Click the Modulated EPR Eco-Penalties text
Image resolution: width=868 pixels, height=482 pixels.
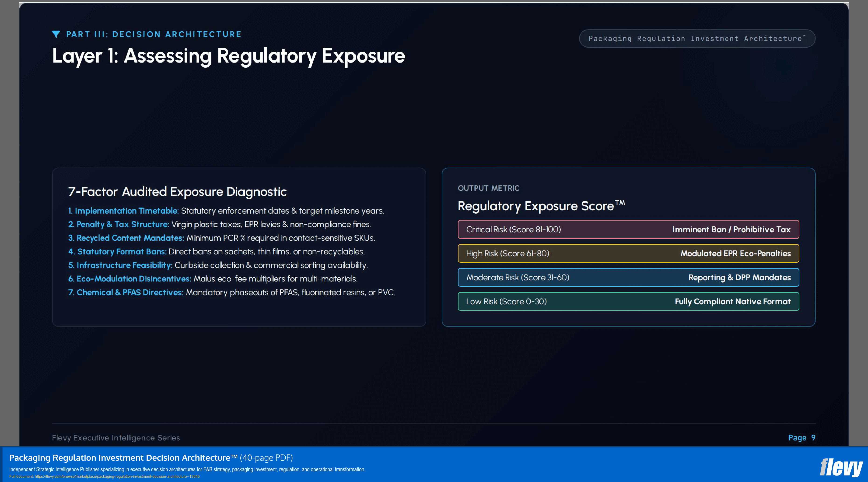click(735, 253)
